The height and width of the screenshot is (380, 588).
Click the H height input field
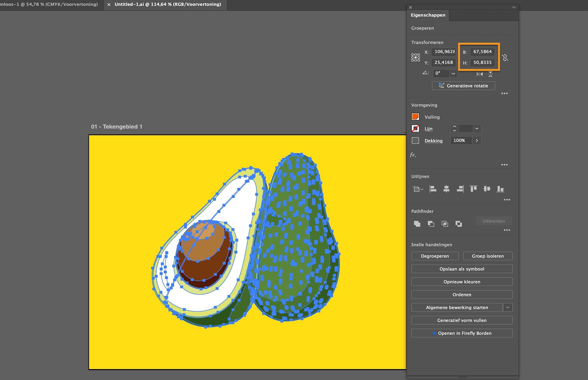482,63
